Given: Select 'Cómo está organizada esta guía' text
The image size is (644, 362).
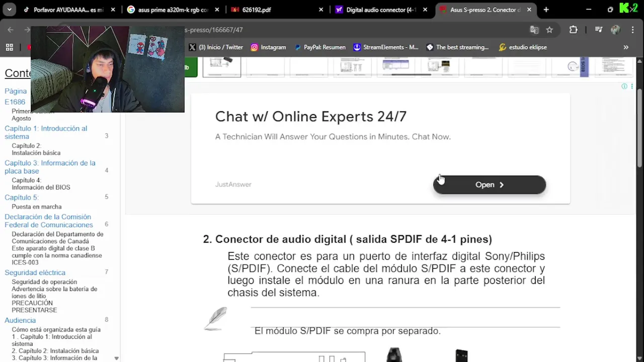Looking at the screenshot, I should pyautogui.click(x=56, y=330).
